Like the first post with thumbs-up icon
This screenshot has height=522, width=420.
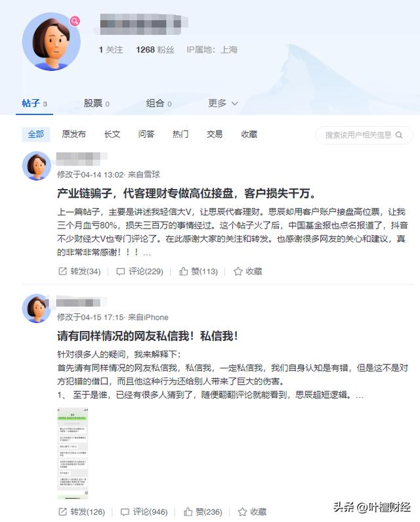coord(183,271)
